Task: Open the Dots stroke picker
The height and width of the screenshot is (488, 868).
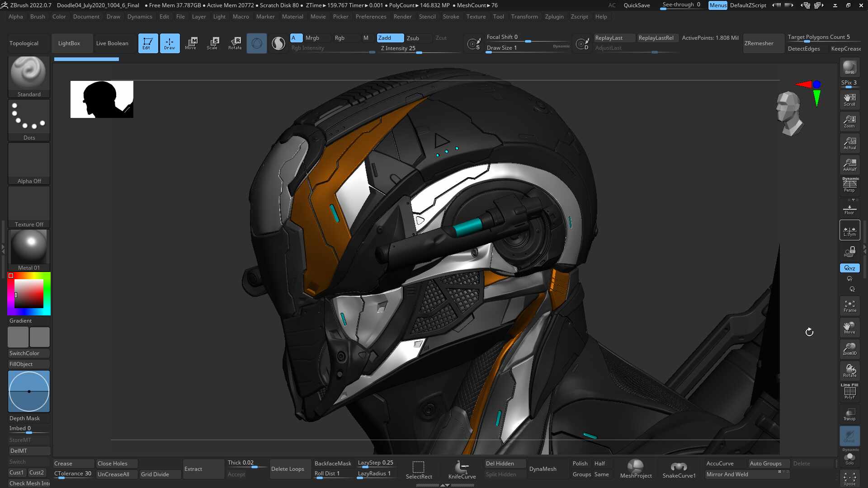Action: [29, 120]
